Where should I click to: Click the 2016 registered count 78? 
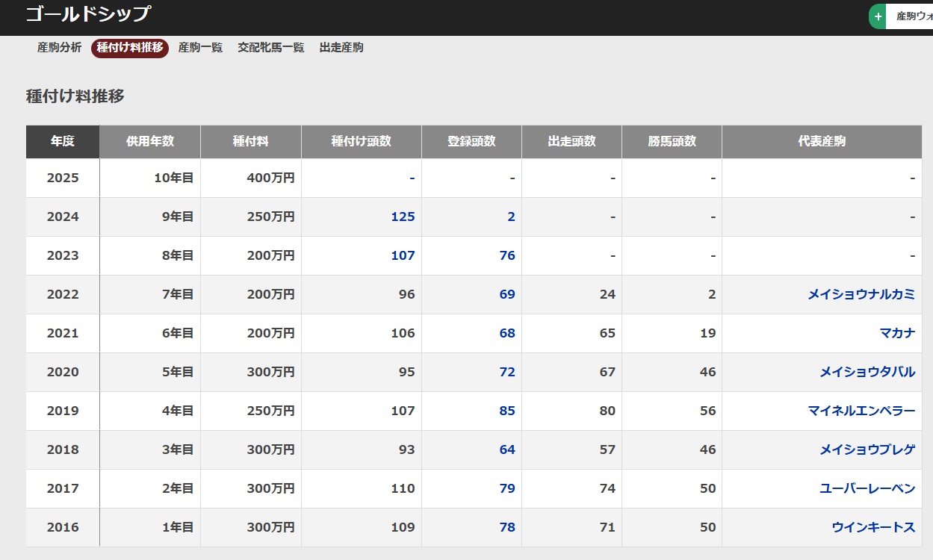pyautogui.click(x=507, y=527)
